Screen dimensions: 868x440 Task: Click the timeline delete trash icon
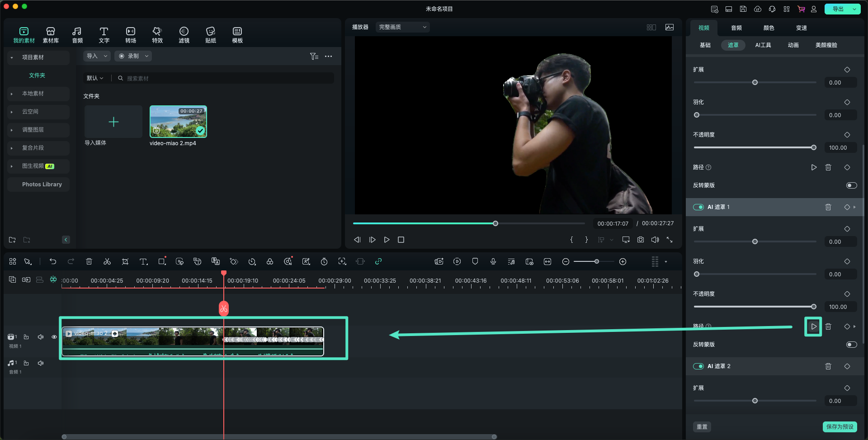(89, 261)
